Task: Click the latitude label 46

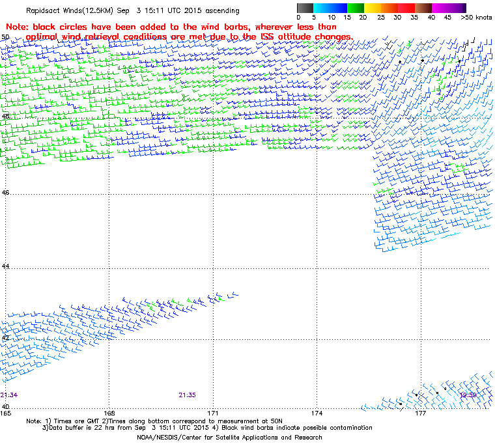Action: pyautogui.click(x=5, y=192)
